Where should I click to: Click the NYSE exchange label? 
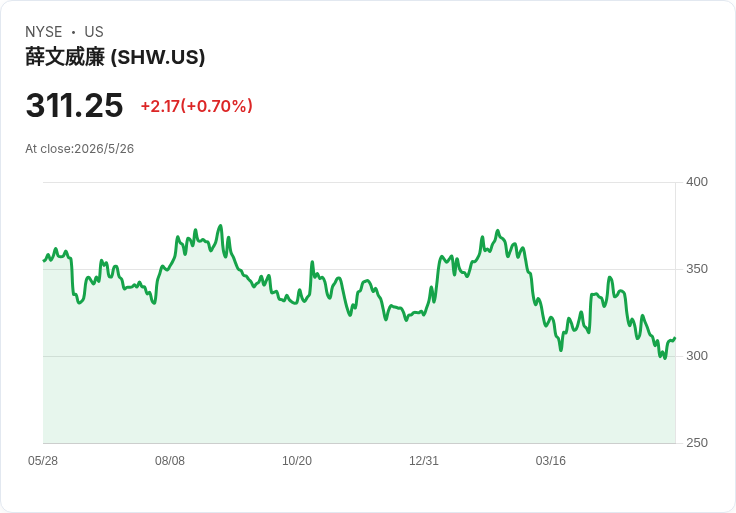(44, 32)
